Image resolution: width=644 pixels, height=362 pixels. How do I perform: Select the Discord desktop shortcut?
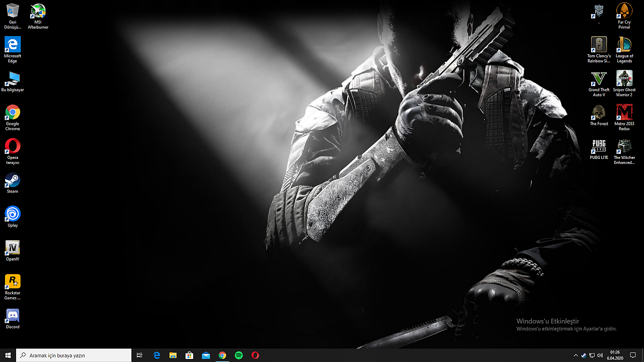pos(13,318)
